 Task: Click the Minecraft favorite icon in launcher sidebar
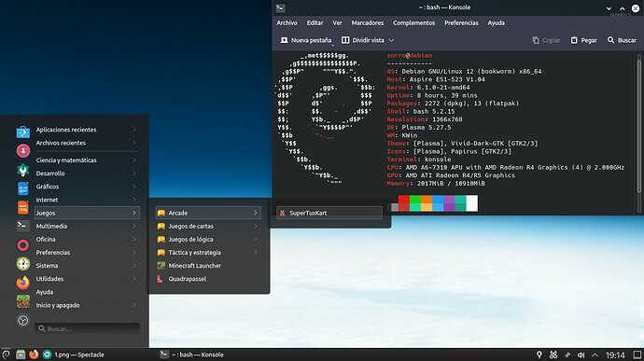[23, 302]
